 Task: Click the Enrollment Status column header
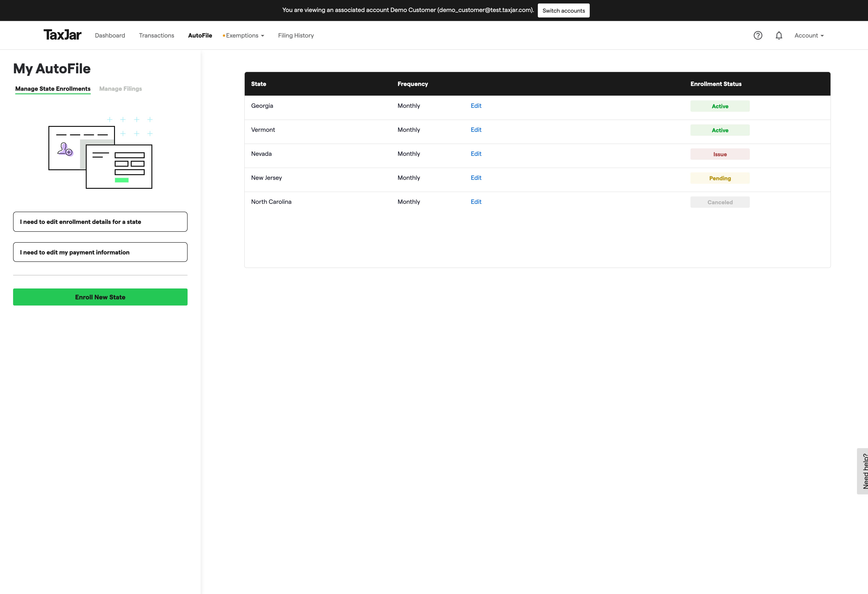(716, 84)
